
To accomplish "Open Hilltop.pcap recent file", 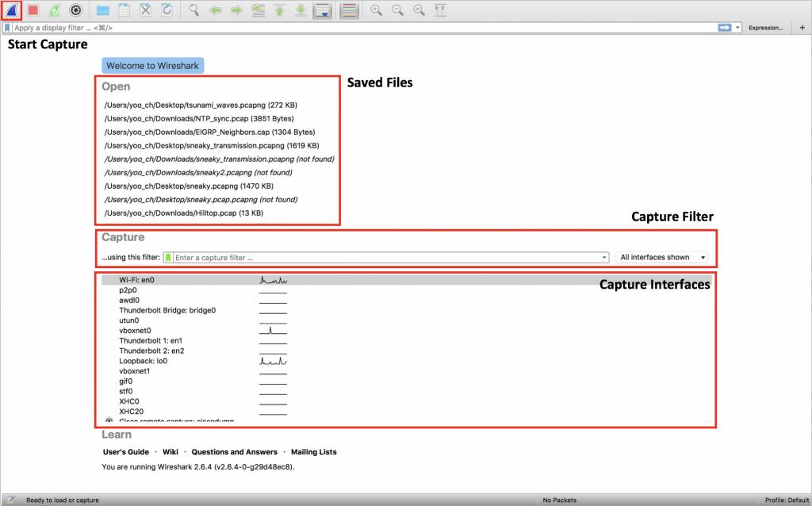I will coord(184,213).
